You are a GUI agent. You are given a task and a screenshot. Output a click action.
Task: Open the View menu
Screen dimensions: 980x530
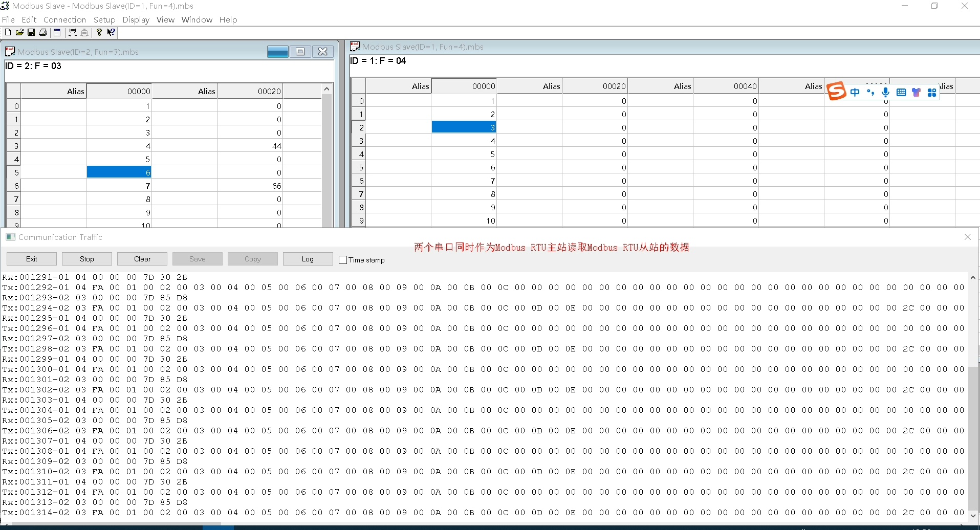pyautogui.click(x=165, y=19)
